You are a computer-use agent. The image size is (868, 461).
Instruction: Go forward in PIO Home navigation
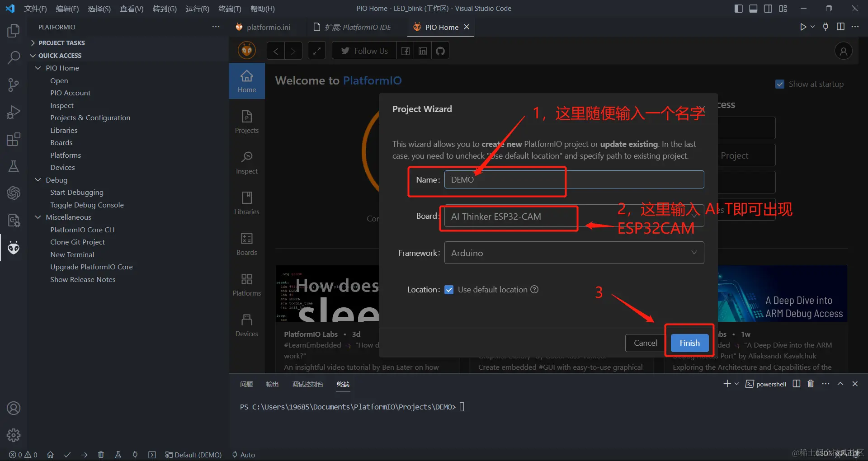(293, 51)
